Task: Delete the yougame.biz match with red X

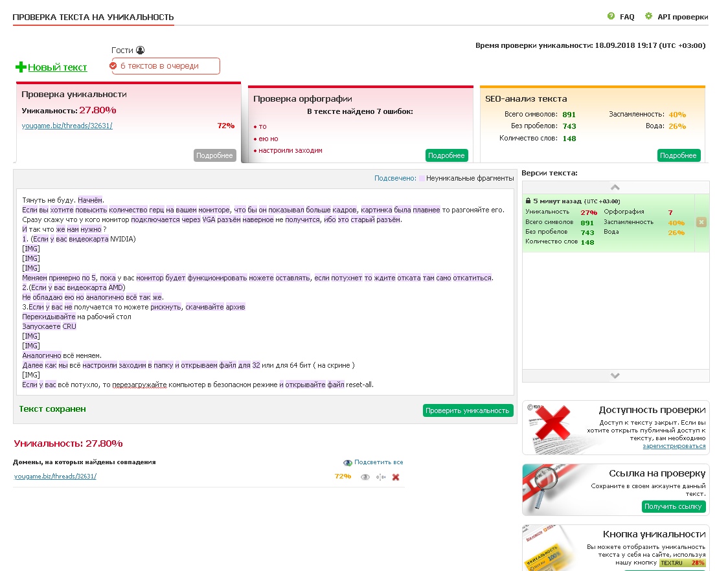Action: pyautogui.click(x=396, y=477)
